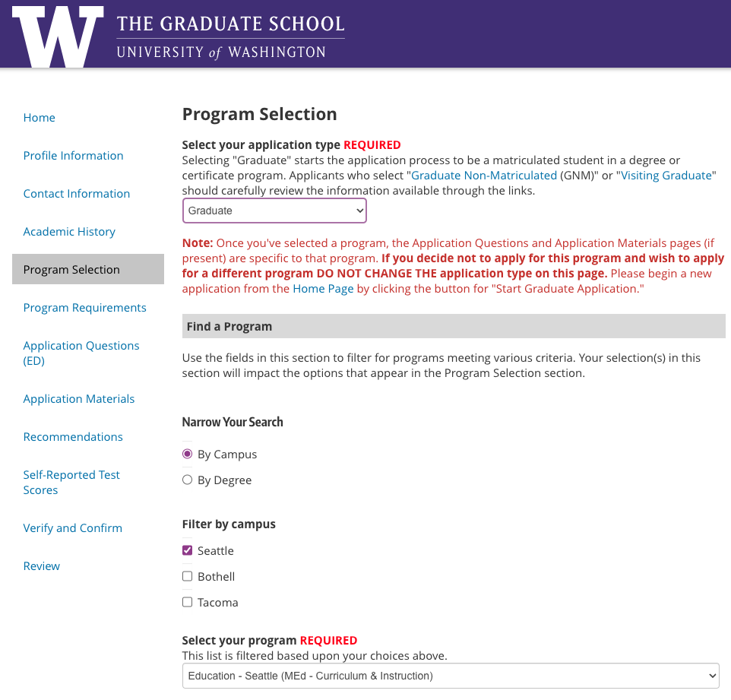Screen dimensions: 731x700
Task: Open Application Materials section
Action: [79, 399]
